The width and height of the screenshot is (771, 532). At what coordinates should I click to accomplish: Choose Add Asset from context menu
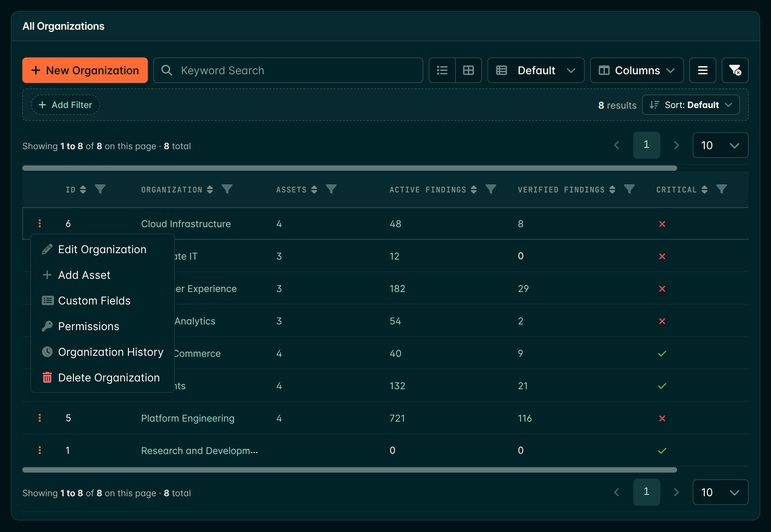tap(103, 275)
